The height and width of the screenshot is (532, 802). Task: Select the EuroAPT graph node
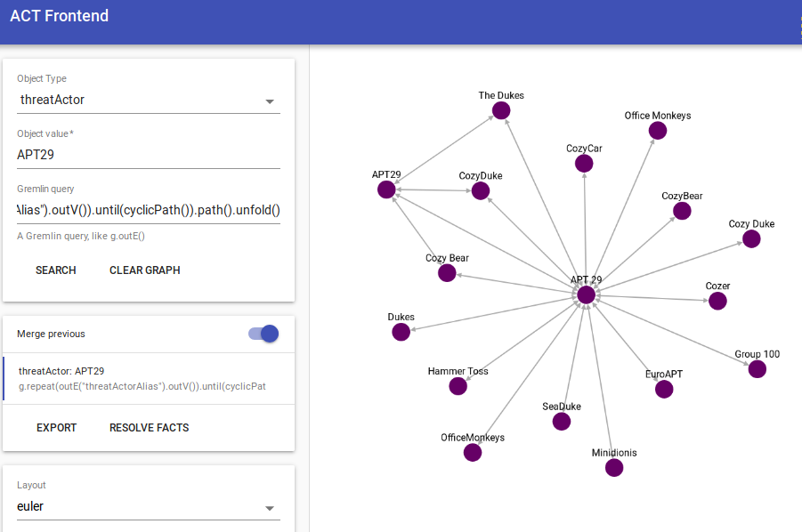pyautogui.click(x=664, y=390)
